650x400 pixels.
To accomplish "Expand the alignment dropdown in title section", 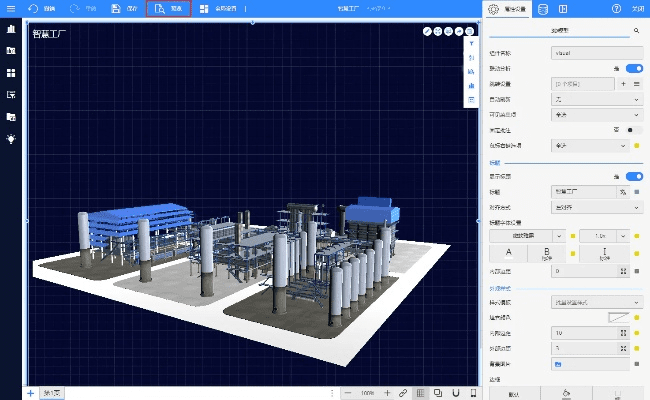I will [x=595, y=207].
